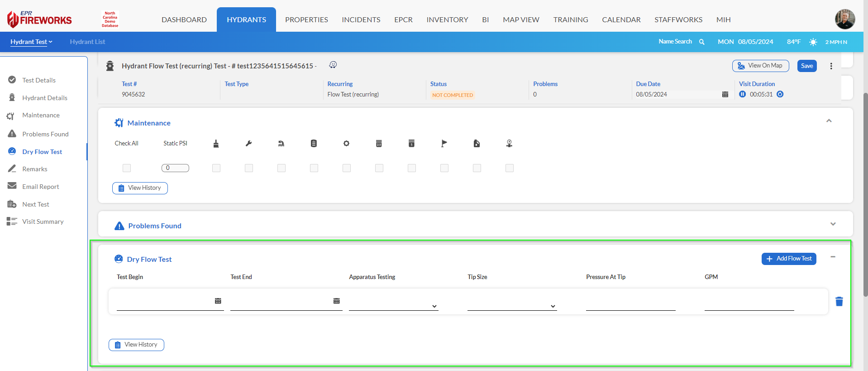The width and height of the screenshot is (868, 371).
Task: Check the box under the flag icon
Action: [444, 168]
